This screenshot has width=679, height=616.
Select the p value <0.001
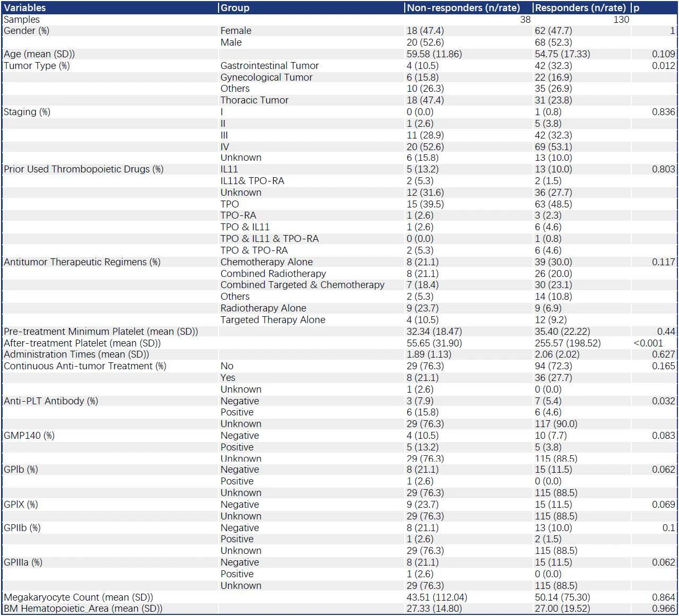[x=648, y=343]
